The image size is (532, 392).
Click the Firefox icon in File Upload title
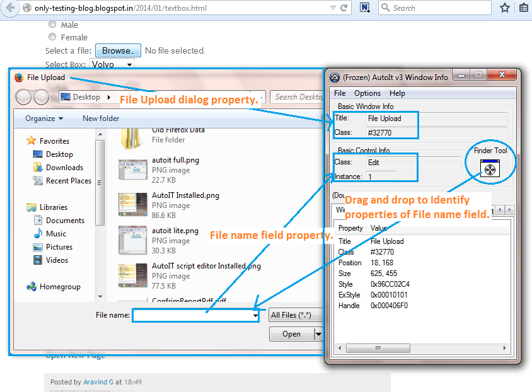pos(19,78)
